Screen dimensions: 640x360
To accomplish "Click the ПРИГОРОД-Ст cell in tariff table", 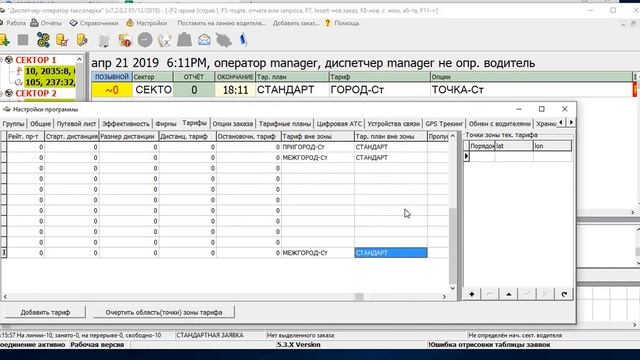I will (x=318, y=147).
